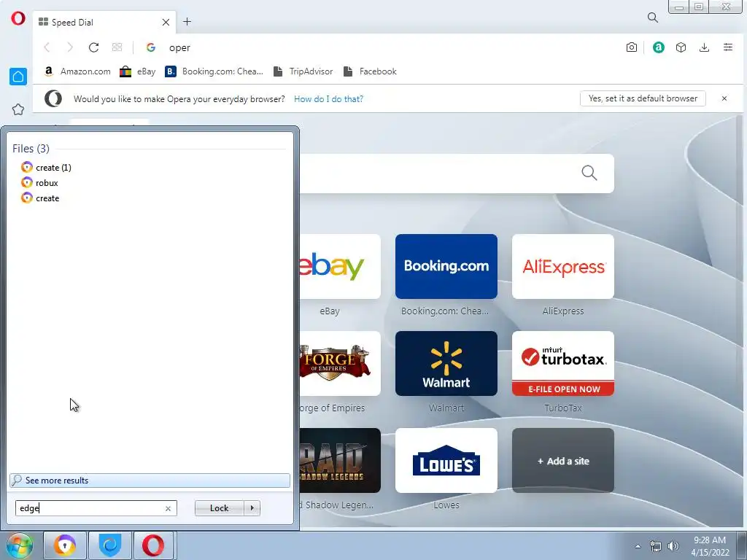Open the Amazon.com bookmark
Screen dimensions: 747x560
(77, 71)
